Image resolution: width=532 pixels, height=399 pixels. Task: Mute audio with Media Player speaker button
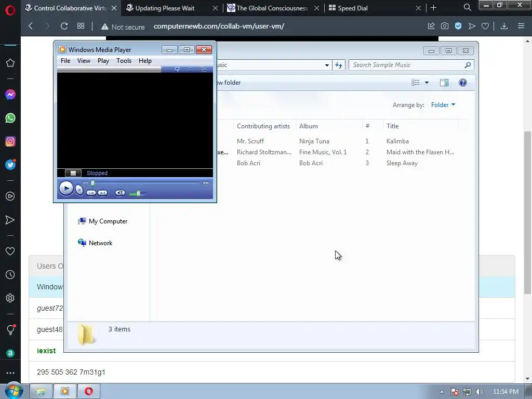pyautogui.click(x=120, y=193)
